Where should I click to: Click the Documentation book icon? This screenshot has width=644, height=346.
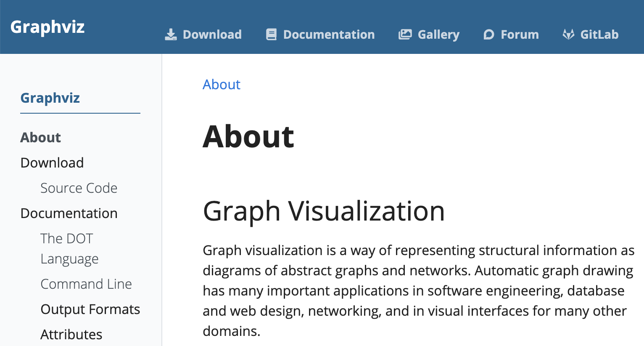coord(272,34)
